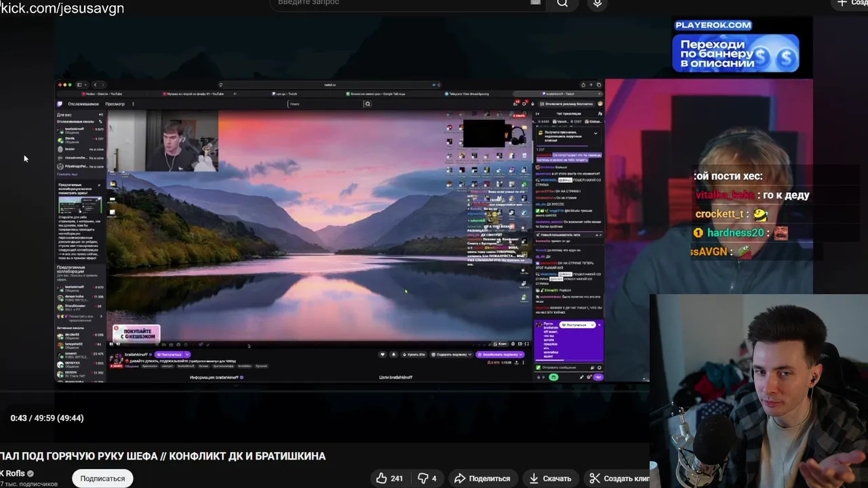Subscribe to the channel via Подписаться
This screenshot has width=868, height=488.
click(102, 479)
